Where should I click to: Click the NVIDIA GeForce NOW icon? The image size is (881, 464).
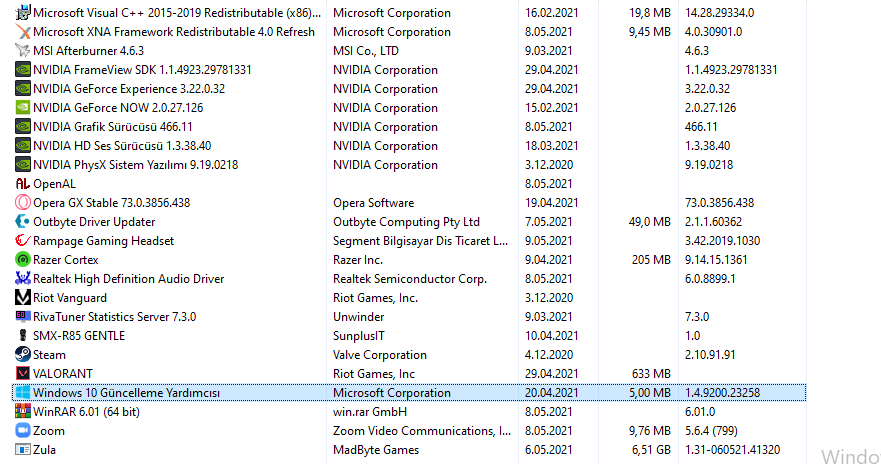click(x=22, y=107)
